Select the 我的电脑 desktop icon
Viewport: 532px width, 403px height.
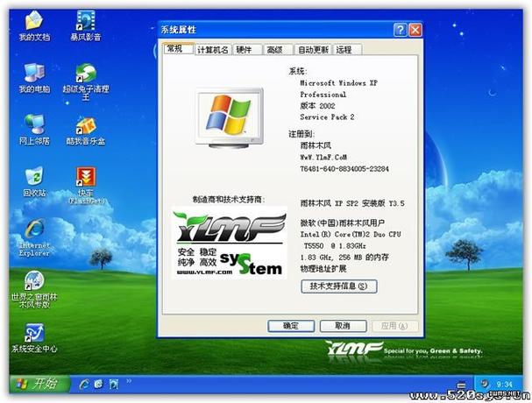34,73
